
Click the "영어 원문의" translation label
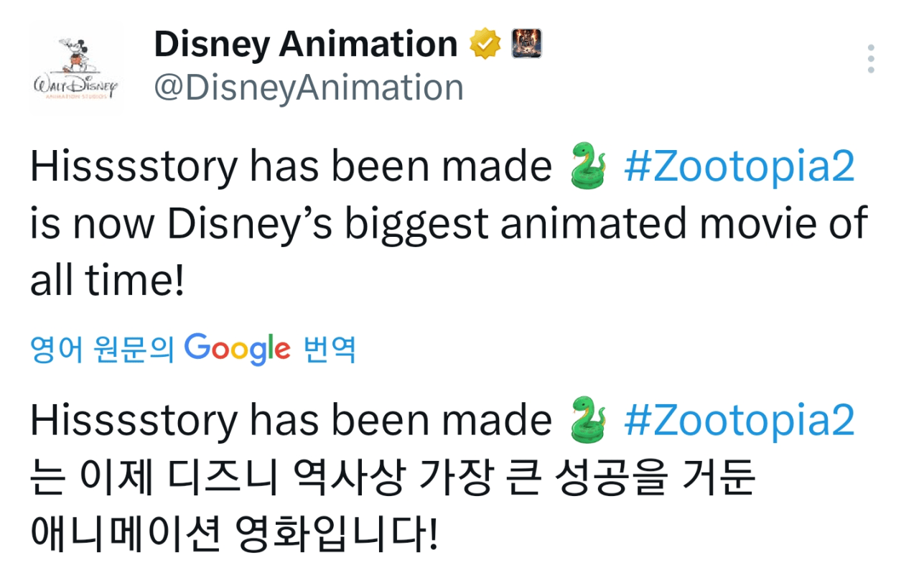(102, 350)
